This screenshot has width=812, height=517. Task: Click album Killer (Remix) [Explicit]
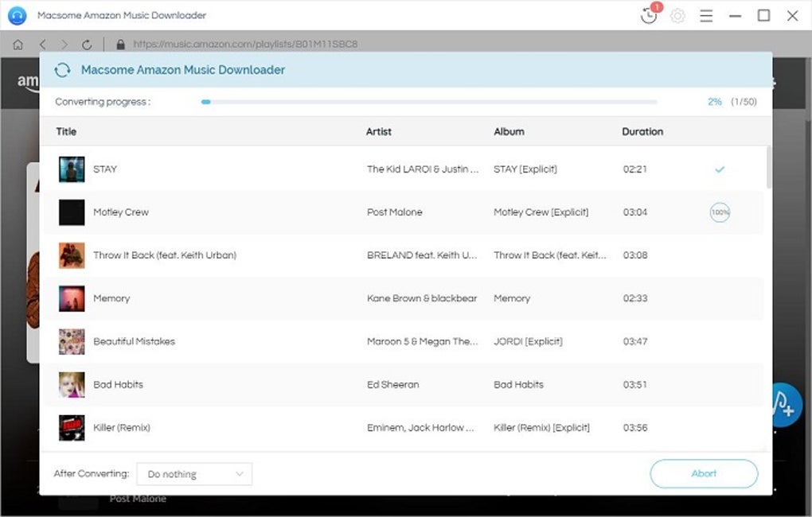(541, 427)
